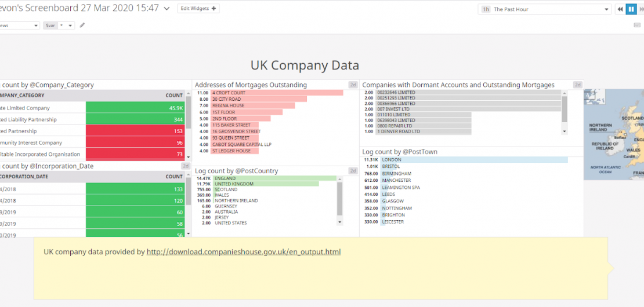
Task: Sort by the INCORPORATION_DATE column header
Action: [x=24, y=177]
